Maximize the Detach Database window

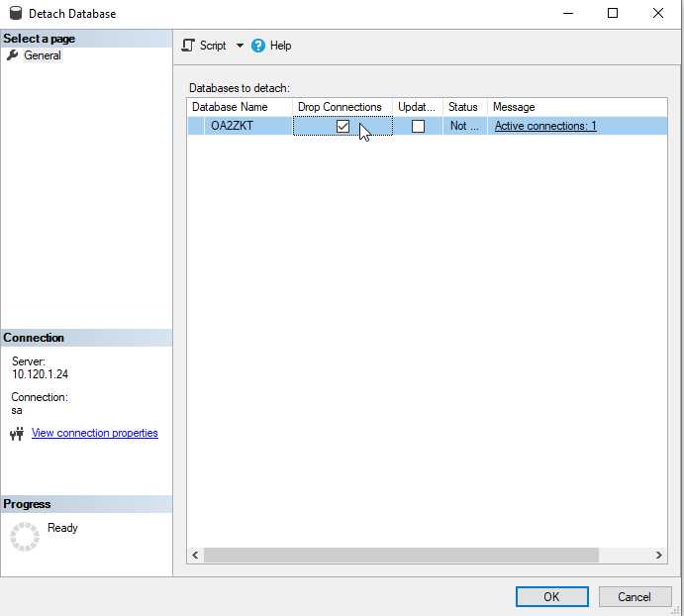click(613, 13)
